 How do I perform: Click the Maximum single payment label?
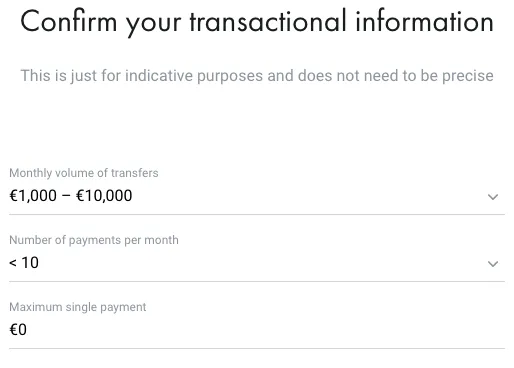78,307
